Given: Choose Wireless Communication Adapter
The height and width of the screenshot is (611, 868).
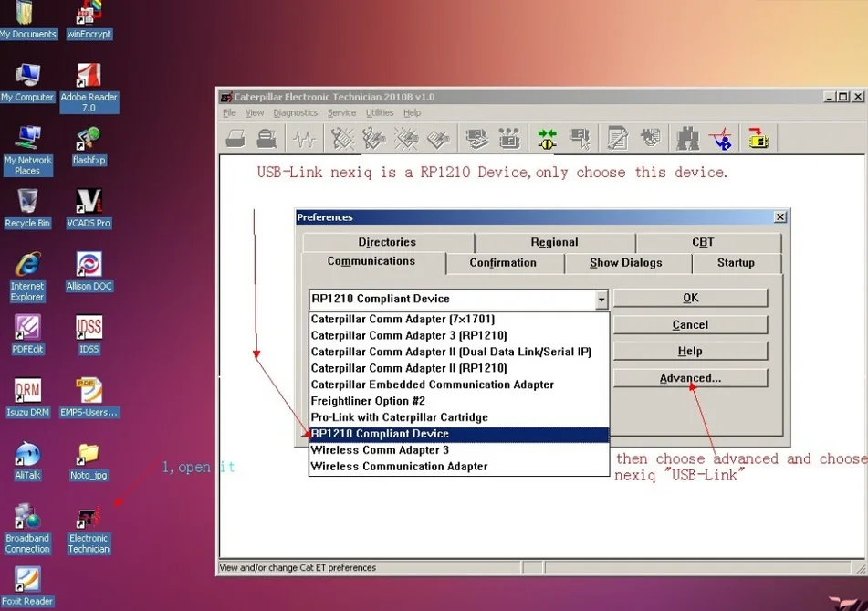Looking at the screenshot, I should [x=459, y=467].
